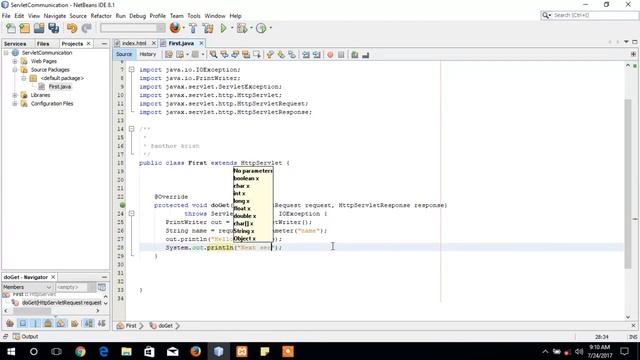Toggle Show Non-Public Members lock in Navigator

click(48, 323)
